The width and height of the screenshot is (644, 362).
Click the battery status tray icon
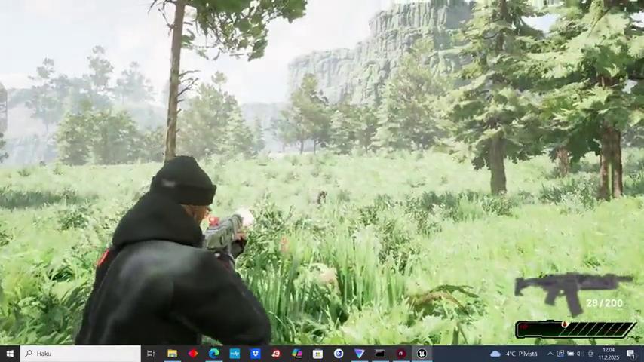tap(571, 354)
